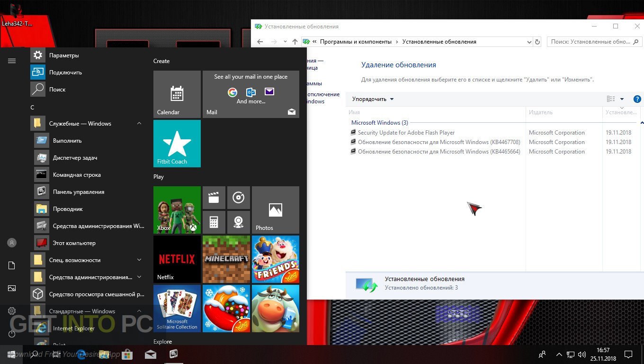Collapse Стандартные — Windows folder
This screenshot has height=364, width=644.
[139, 311]
